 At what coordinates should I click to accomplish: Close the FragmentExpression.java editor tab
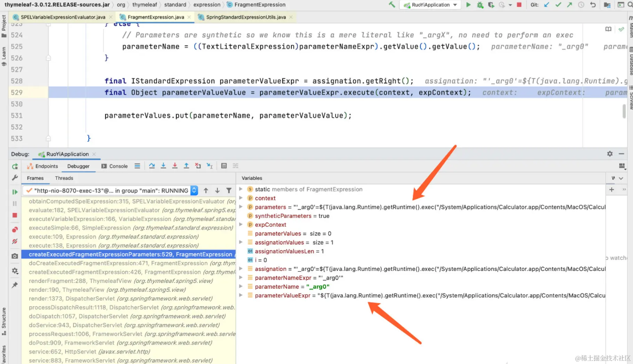click(x=189, y=17)
